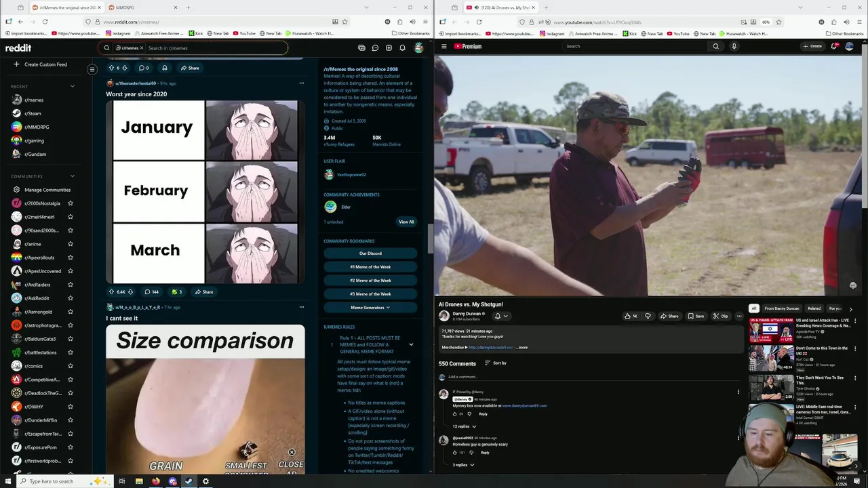Image resolution: width=868 pixels, height=488 pixels.
Task: Favorite r/BaldursGate3 with star
Action: (x=71, y=339)
